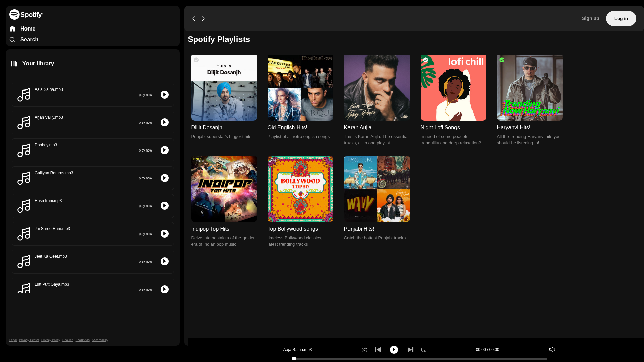
Task: Click the Spotify logo
Action: coord(26,15)
